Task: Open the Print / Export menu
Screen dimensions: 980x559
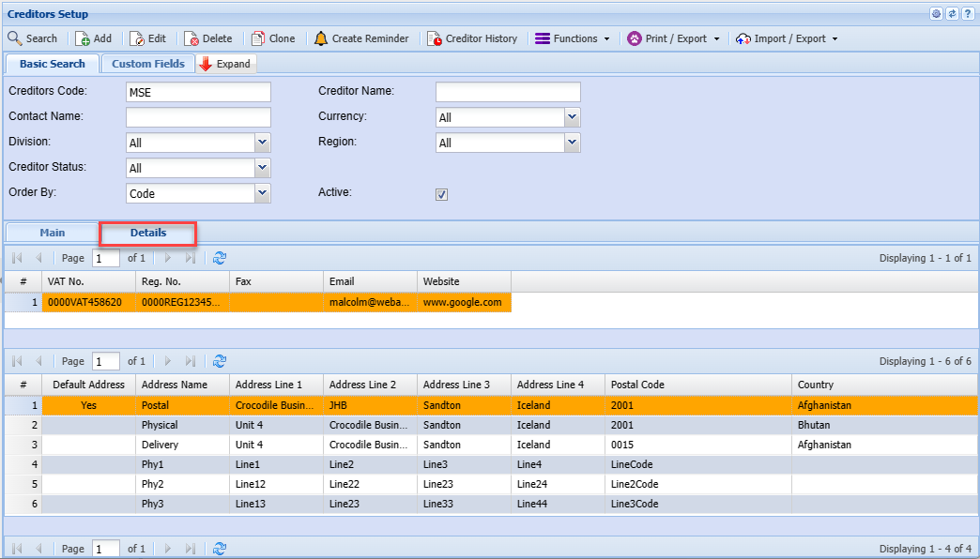Action: 674,38
